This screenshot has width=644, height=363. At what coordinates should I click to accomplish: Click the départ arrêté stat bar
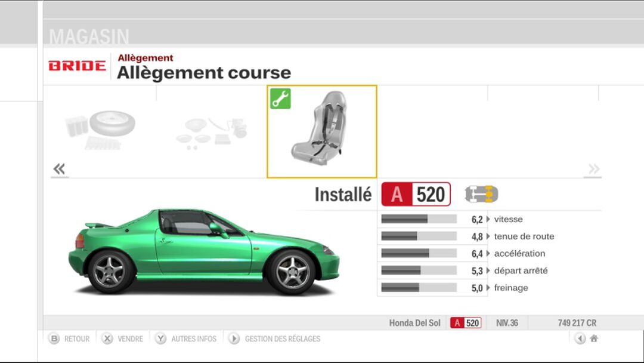click(419, 270)
